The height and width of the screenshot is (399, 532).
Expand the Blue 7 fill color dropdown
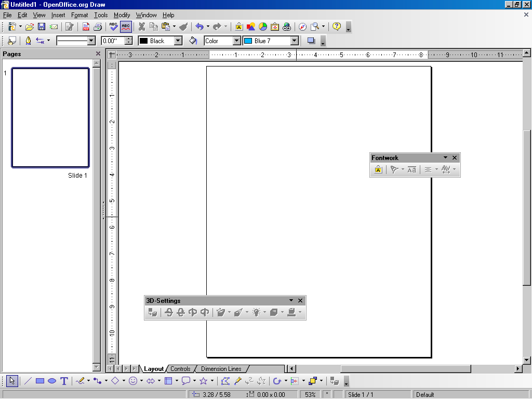click(x=295, y=41)
